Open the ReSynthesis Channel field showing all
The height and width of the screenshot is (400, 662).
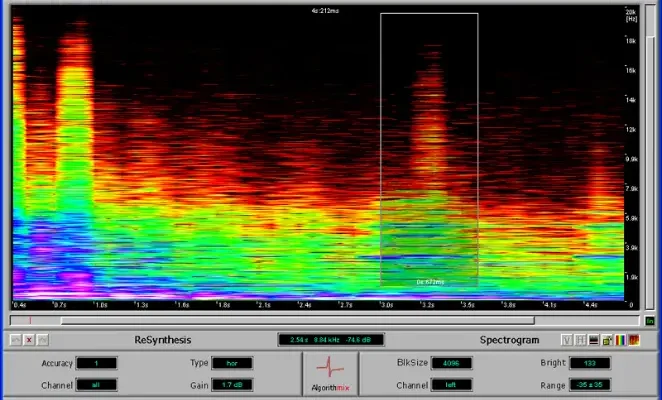(96, 384)
